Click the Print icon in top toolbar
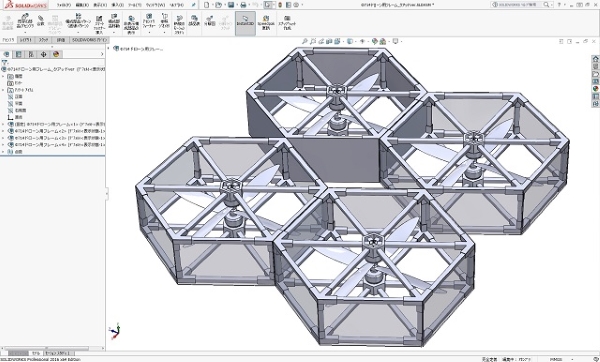The height and width of the screenshot is (362, 600). tap(243, 5)
